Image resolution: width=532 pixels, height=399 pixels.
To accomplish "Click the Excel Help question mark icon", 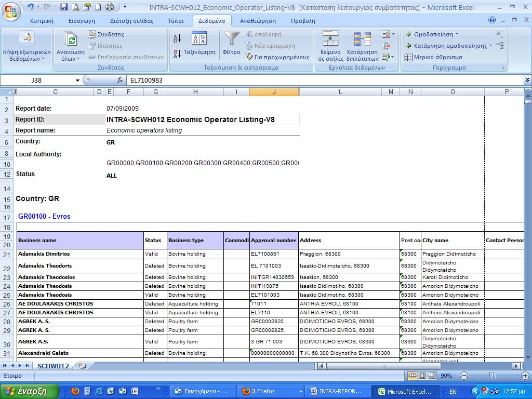I will tap(492, 20).
